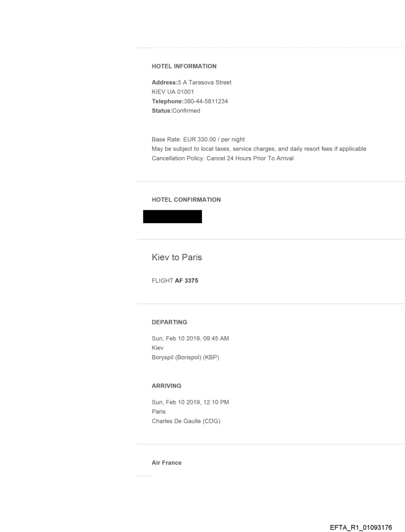Click the HOTEL INFORMATION heading
Viewport: 405px width, 532px height.
click(x=184, y=66)
